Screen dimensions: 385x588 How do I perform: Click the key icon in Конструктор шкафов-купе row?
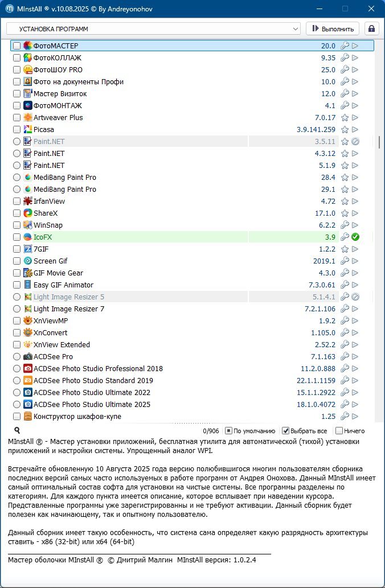[345, 416]
